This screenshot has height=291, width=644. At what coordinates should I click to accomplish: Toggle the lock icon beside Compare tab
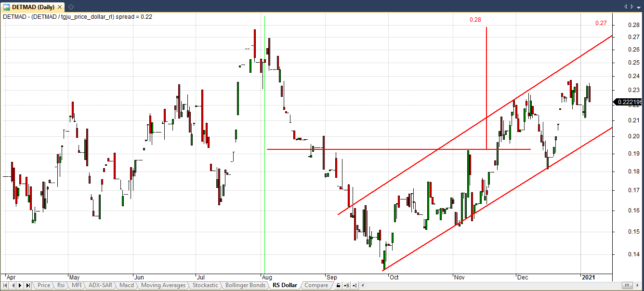pos(338,285)
